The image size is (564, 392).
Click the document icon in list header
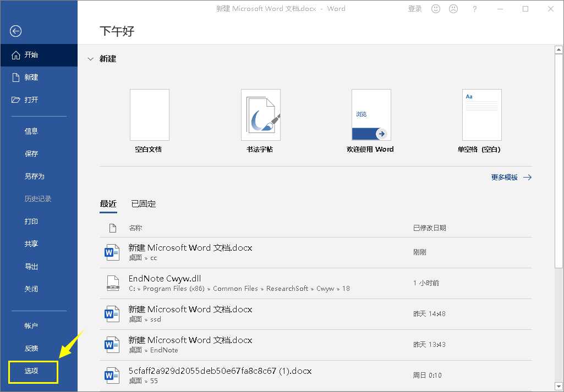(x=113, y=228)
